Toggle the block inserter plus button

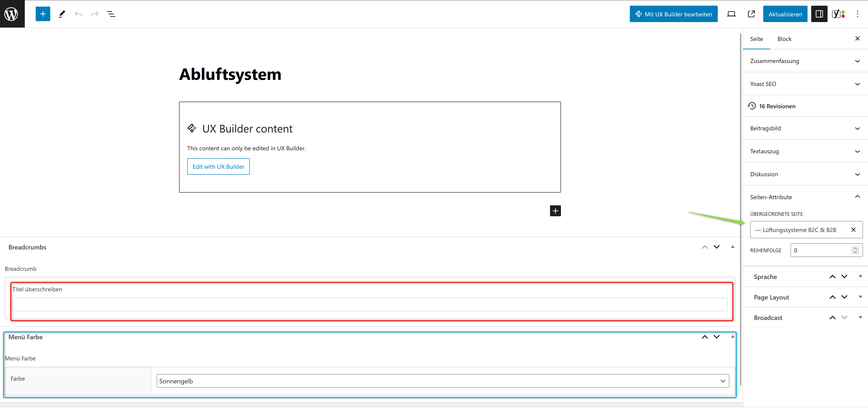coord(43,14)
